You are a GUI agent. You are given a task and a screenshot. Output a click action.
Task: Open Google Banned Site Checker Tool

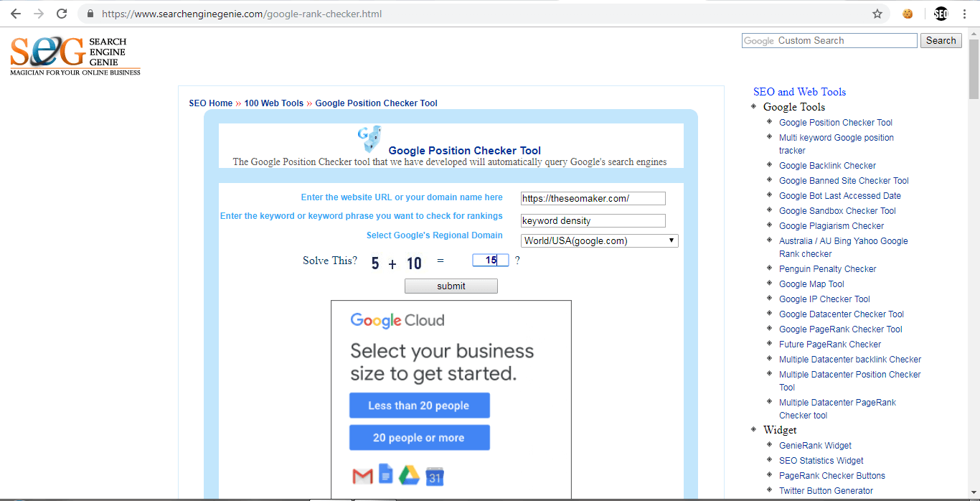point(844,181)
